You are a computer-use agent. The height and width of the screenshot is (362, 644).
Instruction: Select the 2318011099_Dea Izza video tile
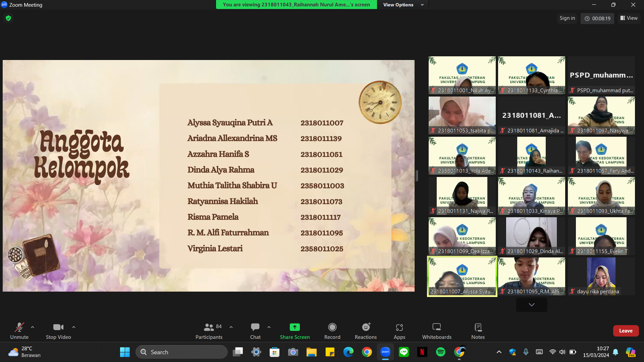pyautogui.click(x=462, y=236)
